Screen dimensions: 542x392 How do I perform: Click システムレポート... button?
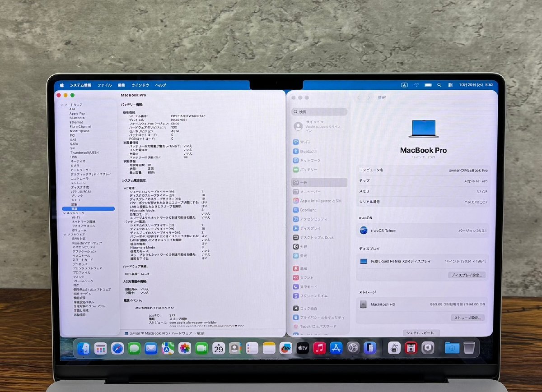(421, 332)
